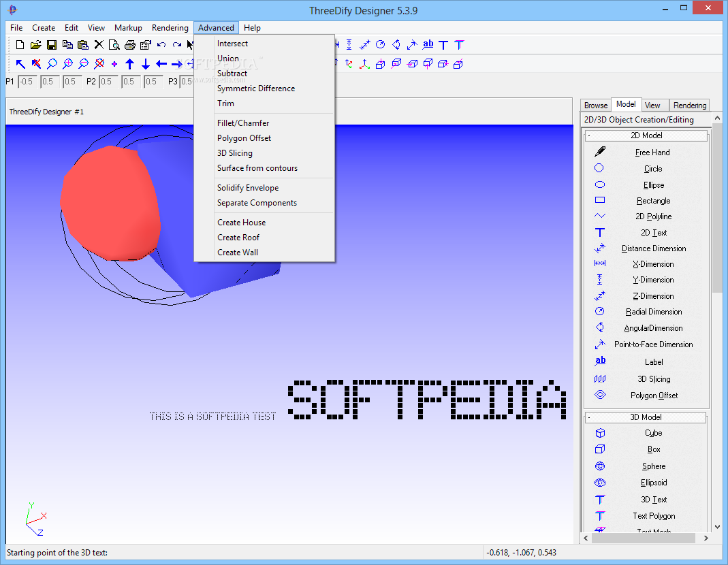728x565 pixels.
Task: Click the Delete X toolbar icon
Action: (99, 44)
